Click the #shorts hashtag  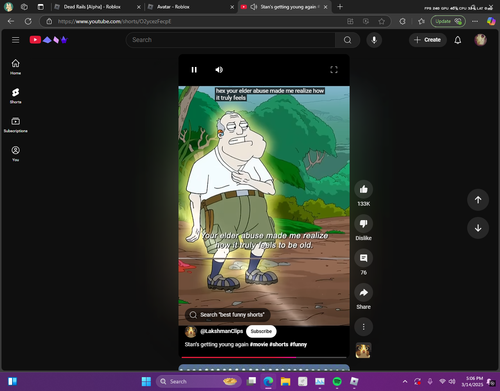tap(279, 344)
